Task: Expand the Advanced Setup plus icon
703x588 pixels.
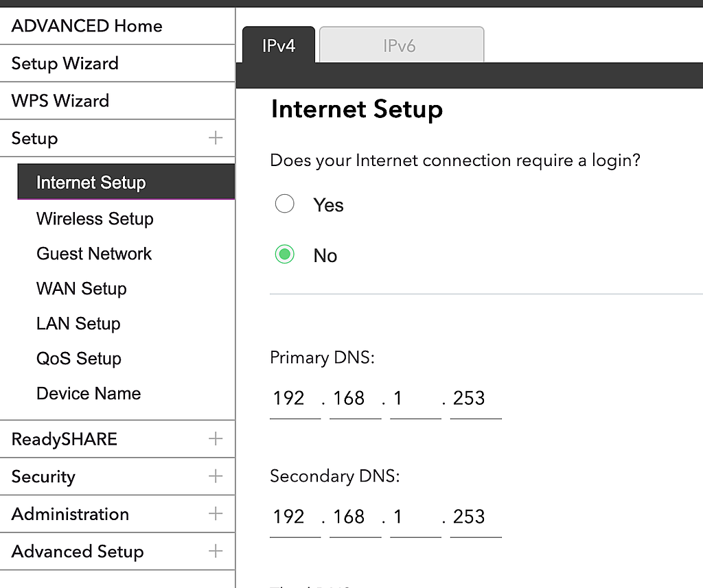Action: [x=216, y=551]
